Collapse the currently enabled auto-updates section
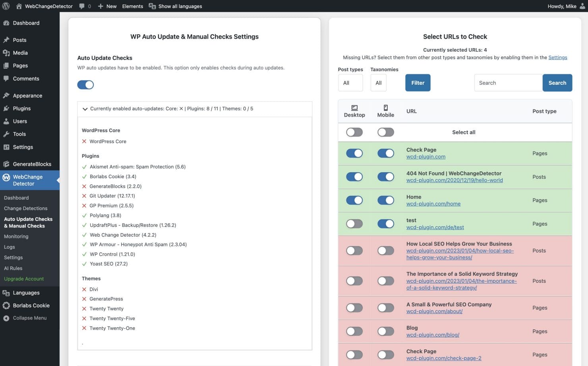 pos(85,108)
